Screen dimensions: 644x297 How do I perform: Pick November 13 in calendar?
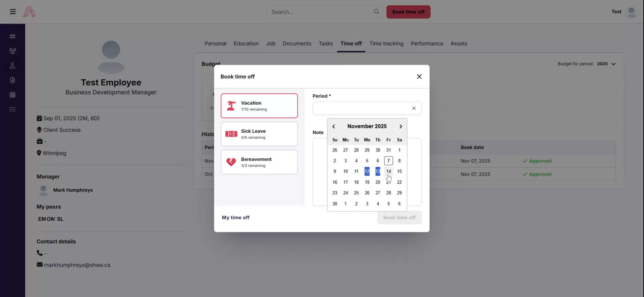[x=378, y=171]
